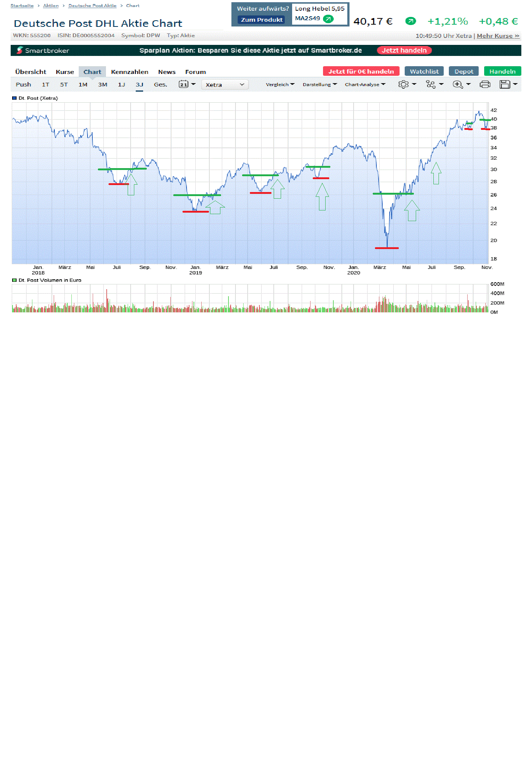This screenshot has width=532, height=759.
Task: Select the 3J time range
Action: [139, 84]
